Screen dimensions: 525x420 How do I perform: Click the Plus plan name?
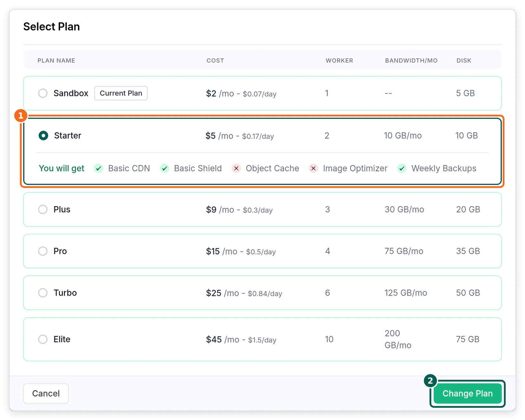click(x=62, y=209)
